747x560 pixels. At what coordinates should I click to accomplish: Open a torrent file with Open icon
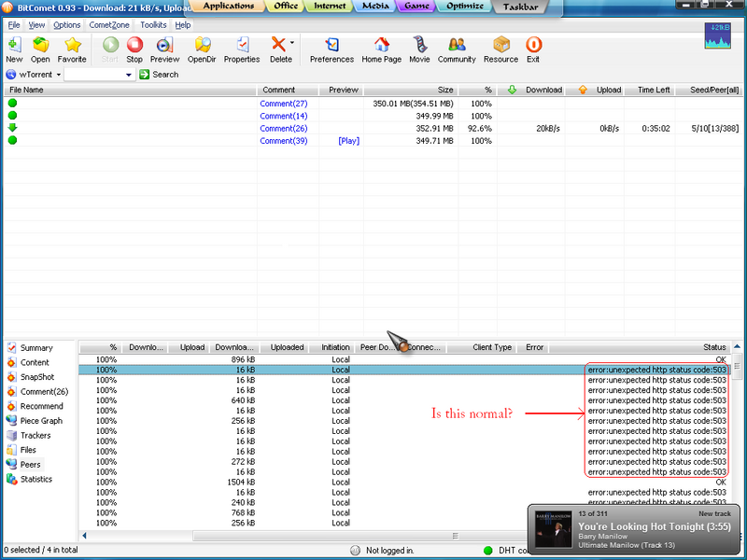40,46
